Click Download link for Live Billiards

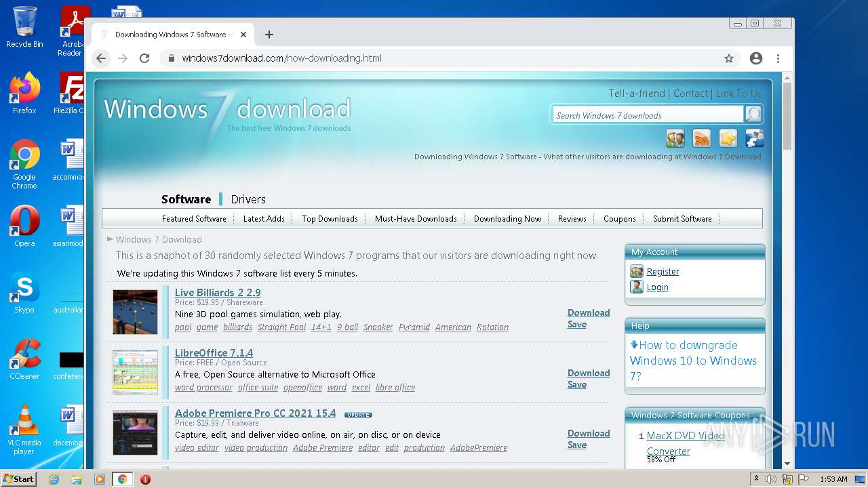point(589,312)
